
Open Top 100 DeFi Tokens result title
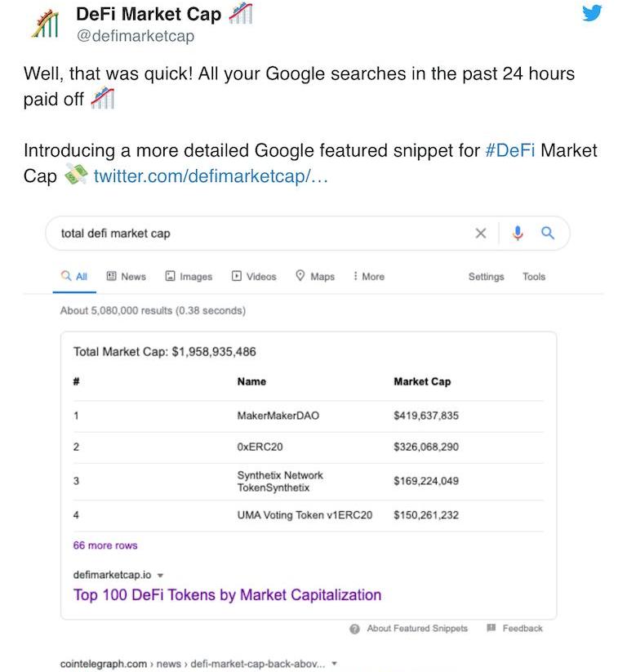[x=227, y=594]
